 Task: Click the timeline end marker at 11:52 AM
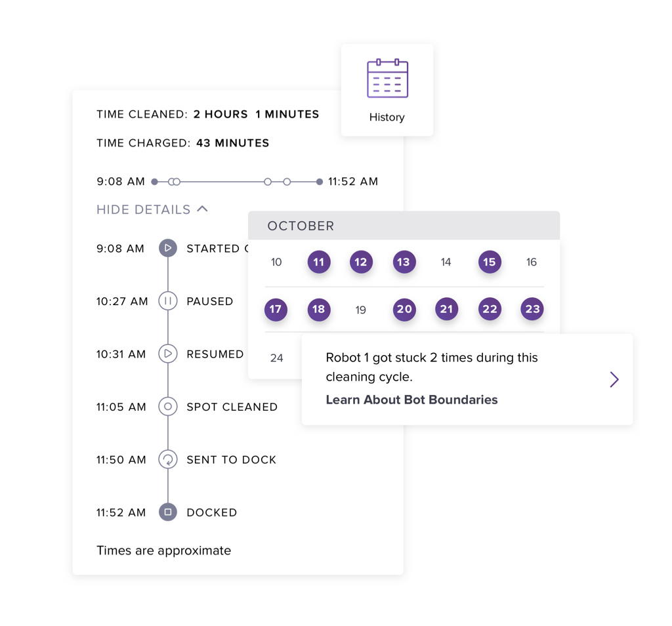click(x=320, y=182)
